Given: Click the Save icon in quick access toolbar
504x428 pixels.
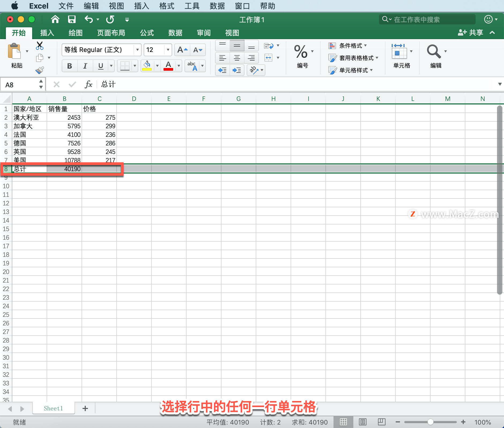Looking at the screenshot, I should point(72,19).
